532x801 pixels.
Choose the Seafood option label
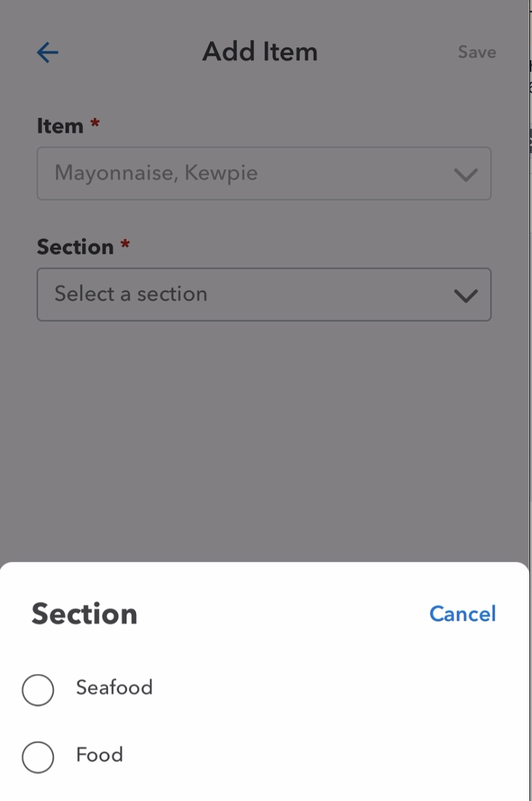[x=114, y=688]
